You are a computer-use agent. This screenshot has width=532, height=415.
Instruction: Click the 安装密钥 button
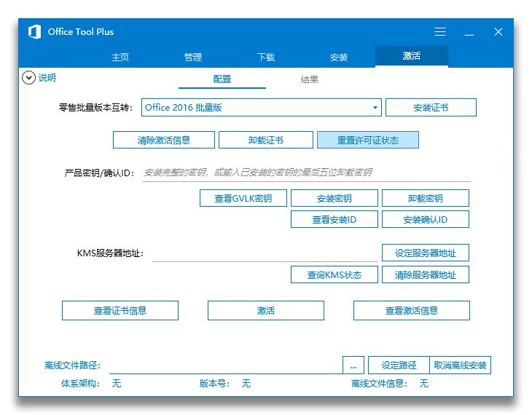pyautogui.click(x=335, y=198)
